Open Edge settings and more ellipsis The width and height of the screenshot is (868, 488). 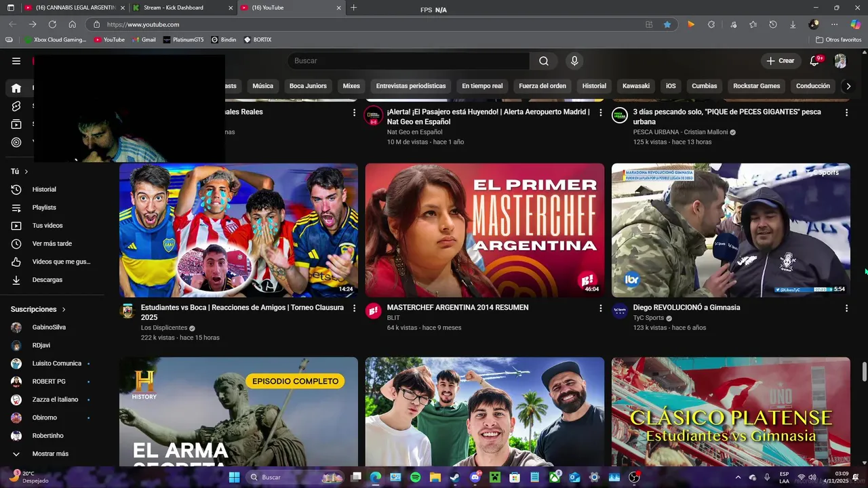[835, 24]
